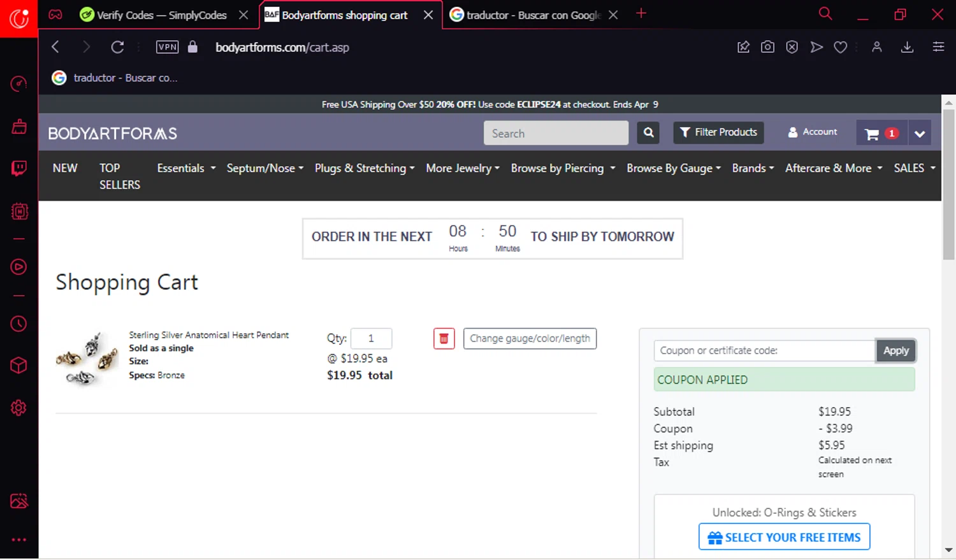Open the TOP SELLERS menu item
This screenshot has width=956, height=560.
pos(120,176)
